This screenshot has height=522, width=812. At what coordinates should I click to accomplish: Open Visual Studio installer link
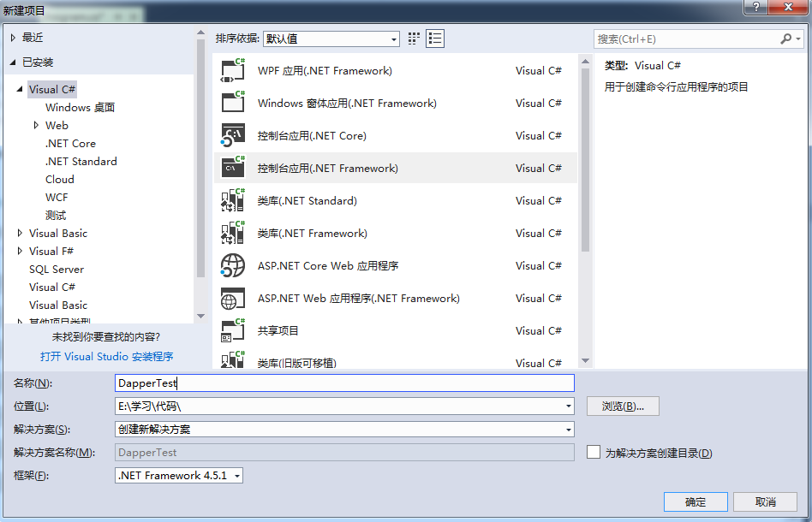(107, 357)
